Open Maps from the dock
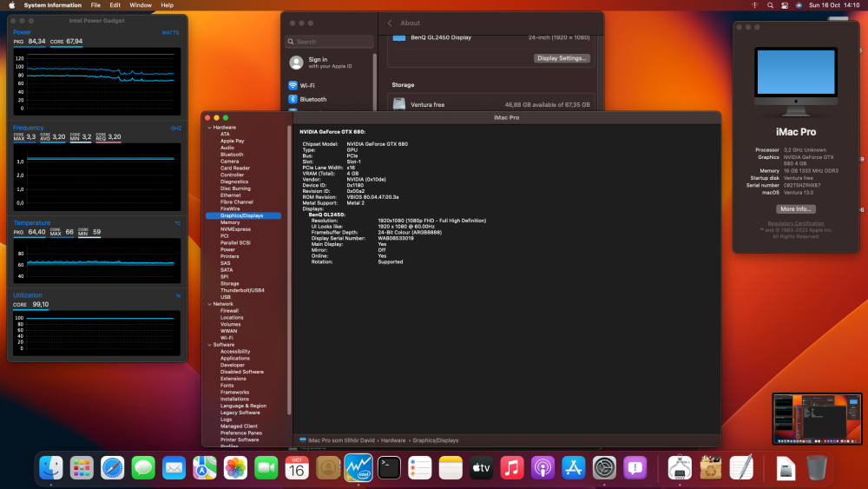Screen dimensions: 868x489 click(x=205, y=468)
